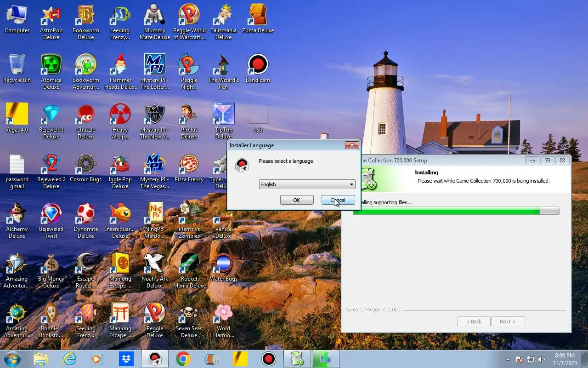Open the Computer desktop icon

tap(17, 19)
